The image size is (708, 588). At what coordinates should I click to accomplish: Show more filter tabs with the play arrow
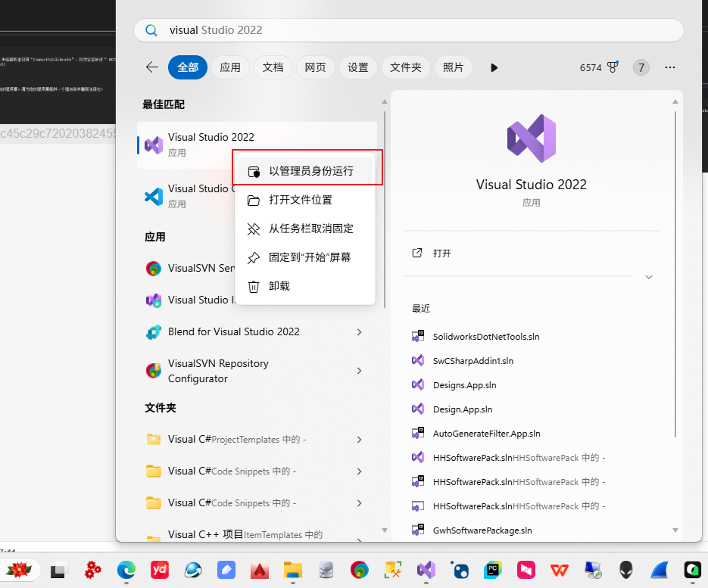pyautogui.click(x=494, y=67)
